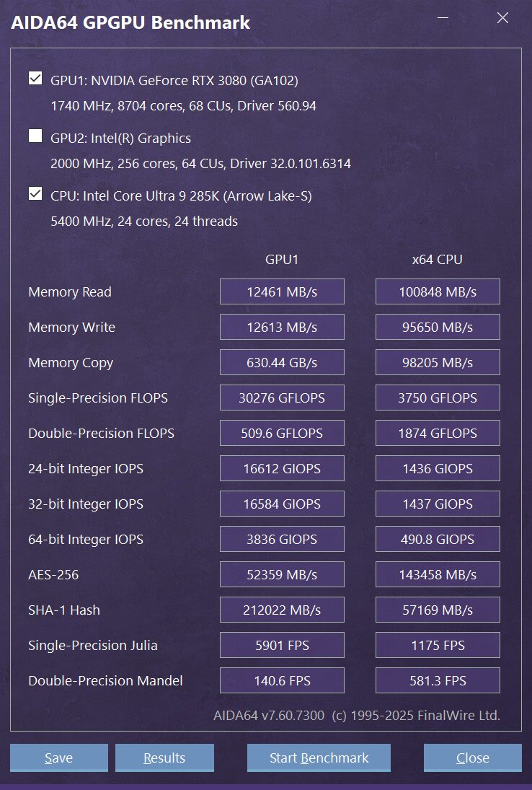The image size is (532, 790).
Task: Click the GPU1 64-bit Integer IOPS result
Action: (282, 539)
